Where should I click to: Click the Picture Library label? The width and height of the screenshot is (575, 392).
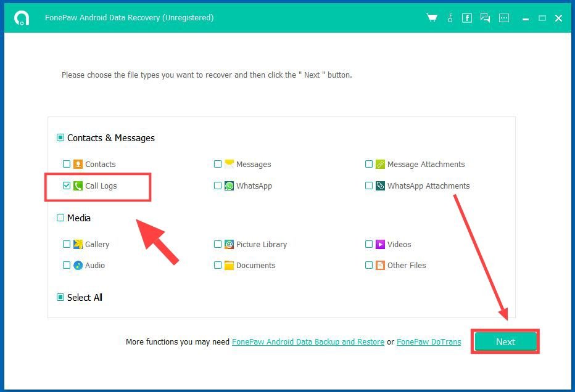pyautogui.click(x=262, y=244)
